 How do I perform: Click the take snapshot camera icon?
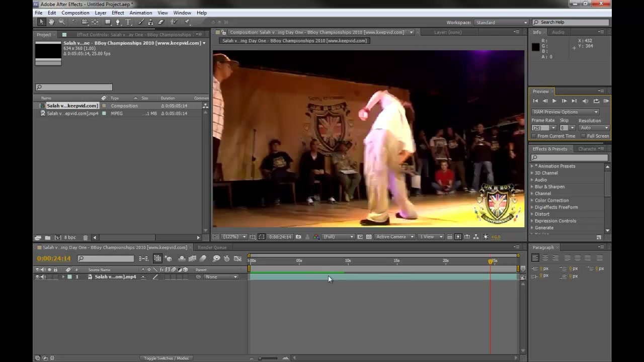298,237
